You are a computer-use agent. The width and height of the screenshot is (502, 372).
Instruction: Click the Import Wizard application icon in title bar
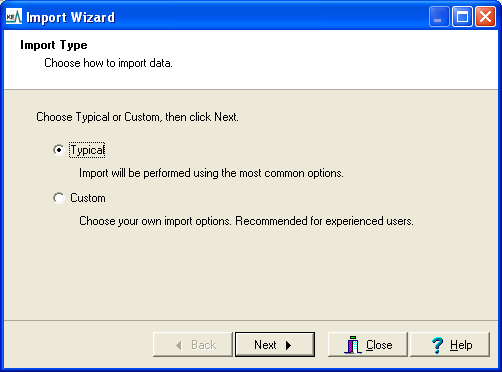pyautogui.click(x=14, y=17)
